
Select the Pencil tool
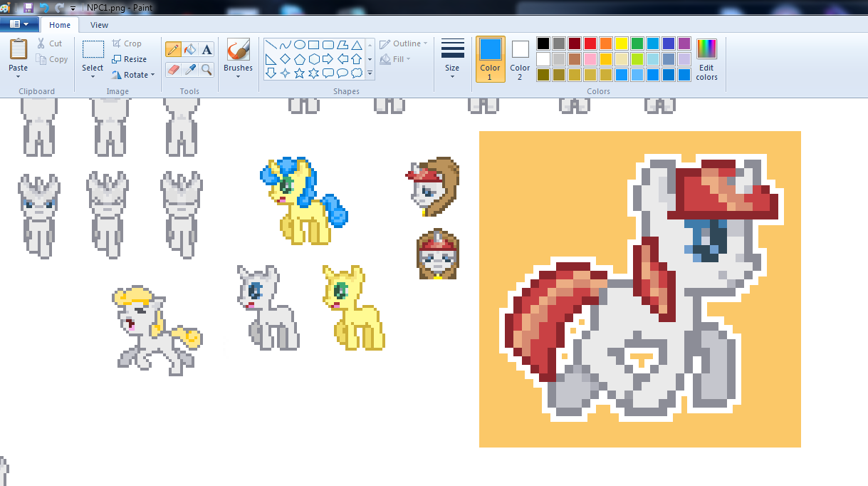click(173, 49)
